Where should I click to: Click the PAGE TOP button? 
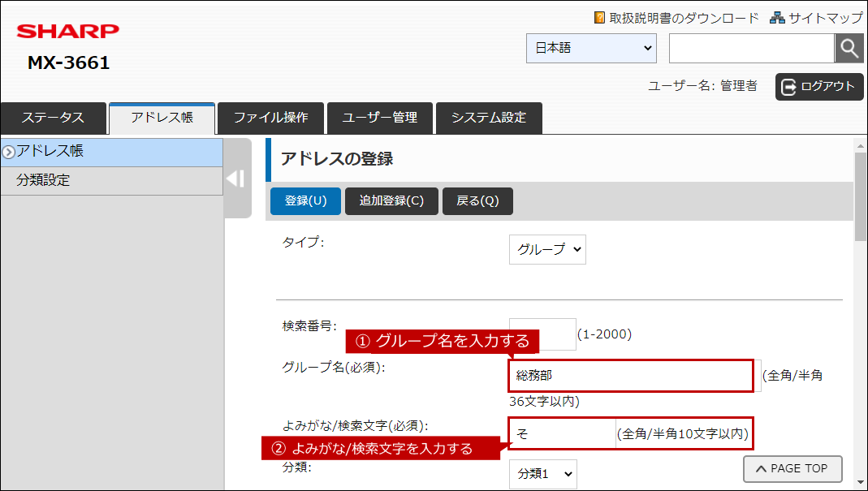tap(792, 469)
